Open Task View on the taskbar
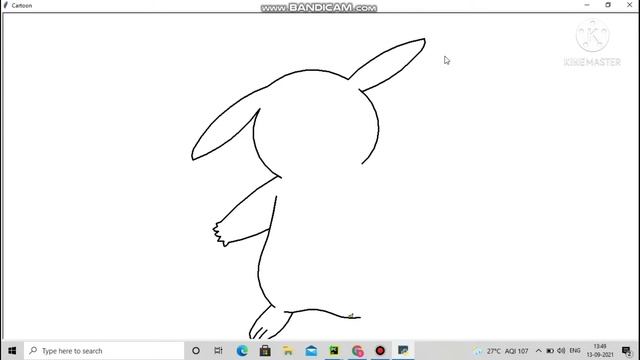 (218, 351)
